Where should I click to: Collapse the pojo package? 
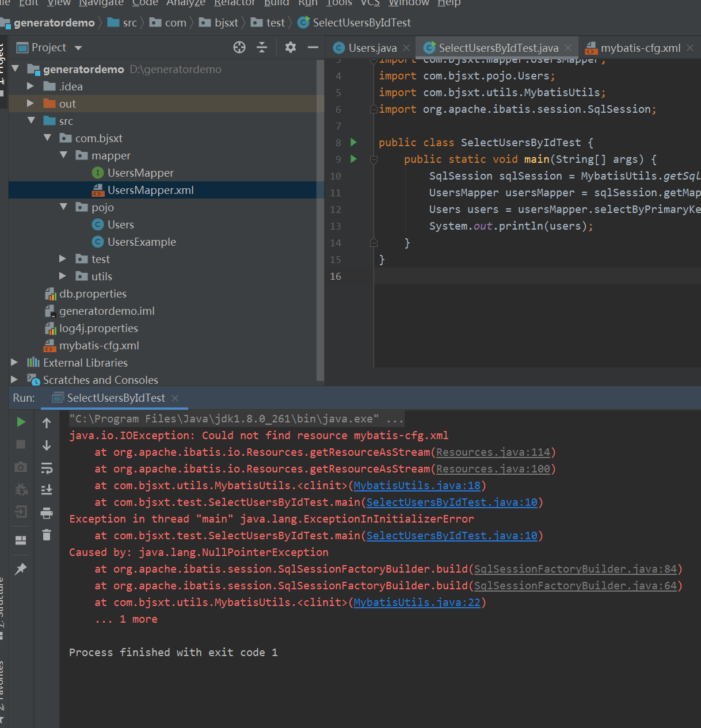(x=64, y=207)
